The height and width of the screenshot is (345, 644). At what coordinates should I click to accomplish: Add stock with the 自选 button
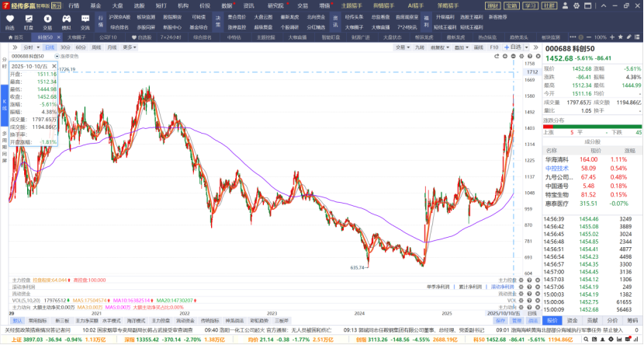pyautogui.click(x=513, y=47)
